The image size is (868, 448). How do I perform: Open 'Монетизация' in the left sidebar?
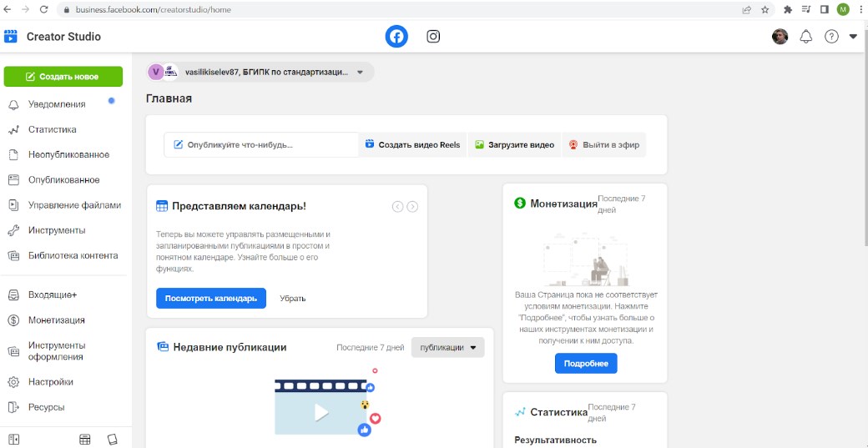click(56, 320)
